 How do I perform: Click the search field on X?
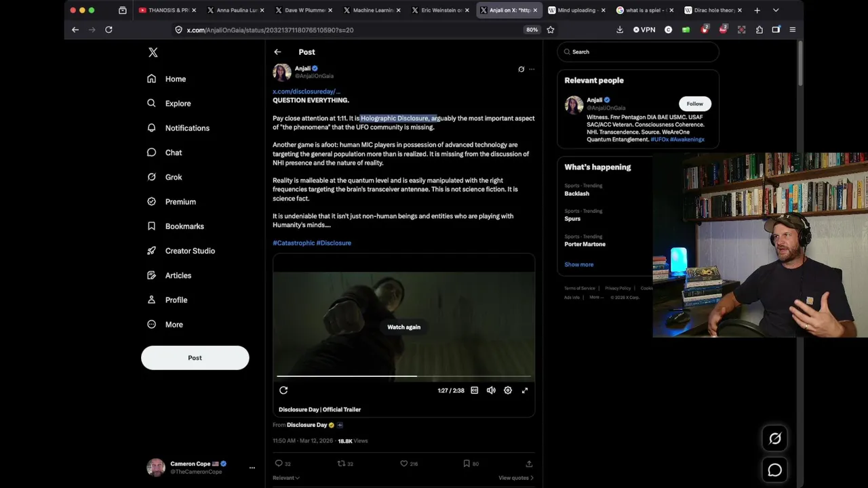tap(638, 52)
